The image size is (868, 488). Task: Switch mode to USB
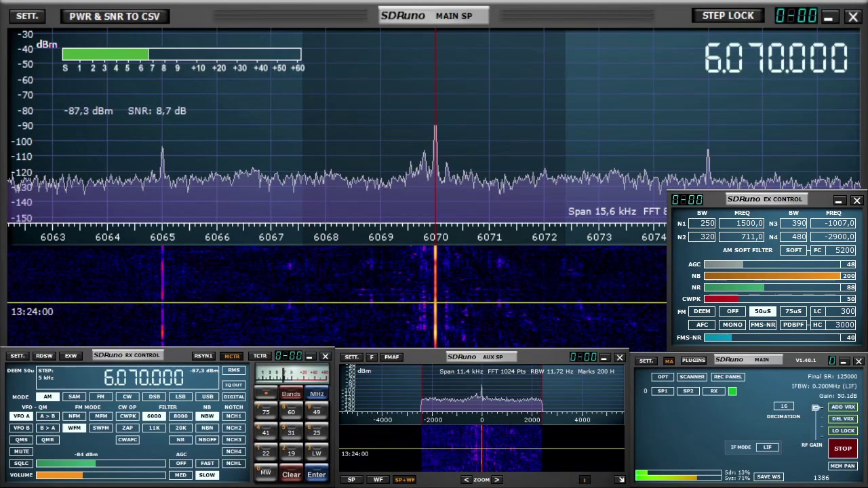click(207, 396)
